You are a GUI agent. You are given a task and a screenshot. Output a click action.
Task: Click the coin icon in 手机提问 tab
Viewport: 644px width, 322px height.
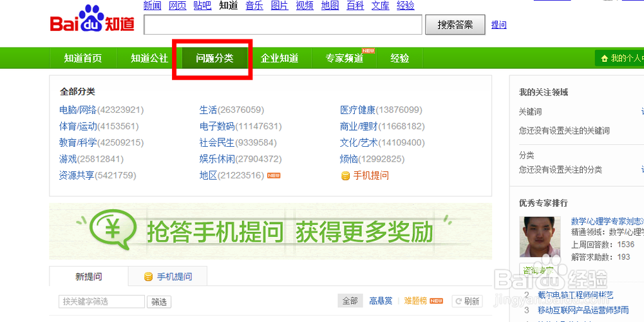point(149,277)
